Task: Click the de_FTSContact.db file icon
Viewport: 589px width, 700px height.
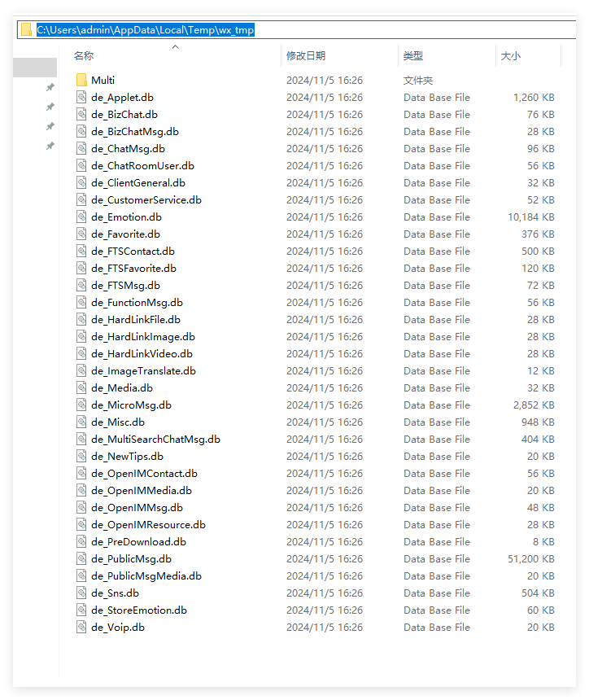Action: pyautogui.click(x=81, y=251)
